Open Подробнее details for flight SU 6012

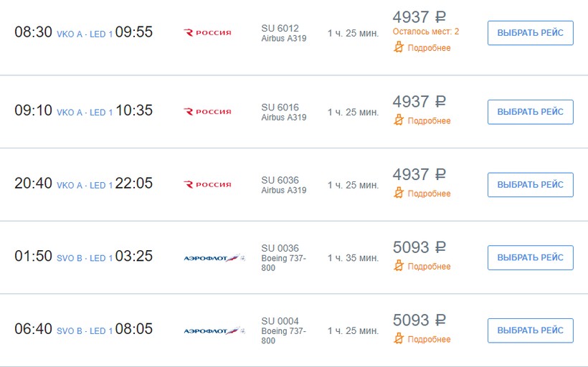pyautogui.click(x=429, y=48)
